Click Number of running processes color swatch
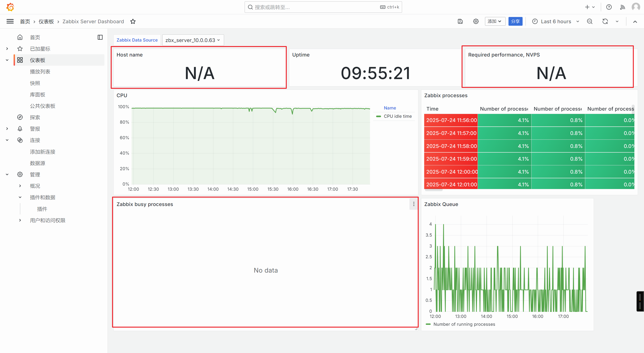 point(428,324)
